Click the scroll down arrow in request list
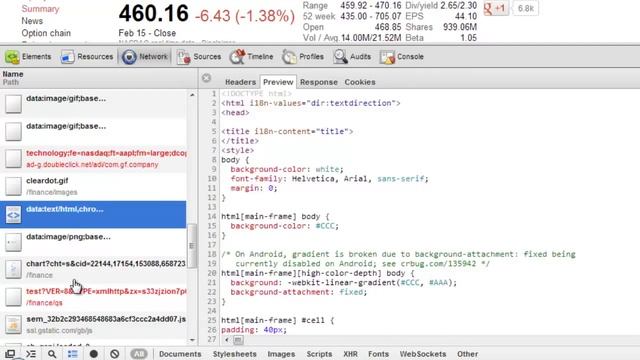This screenshot has height=360, width=640. point(192,340)
